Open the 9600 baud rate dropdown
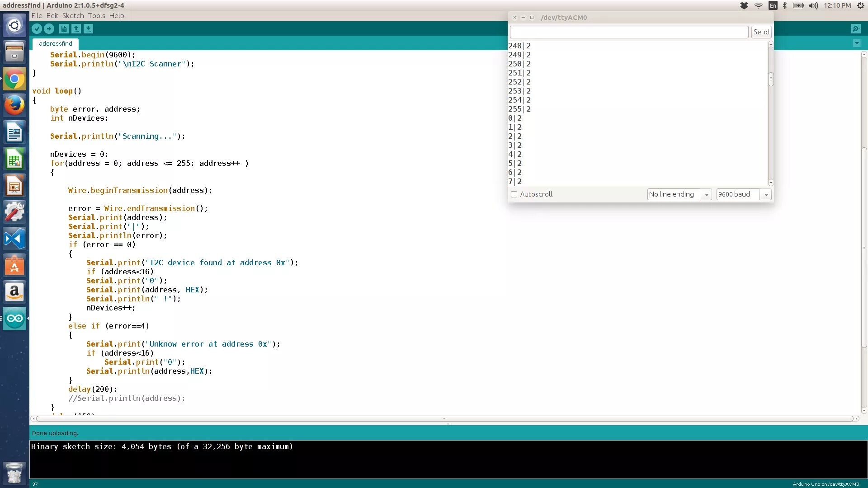 click(743, 194)
